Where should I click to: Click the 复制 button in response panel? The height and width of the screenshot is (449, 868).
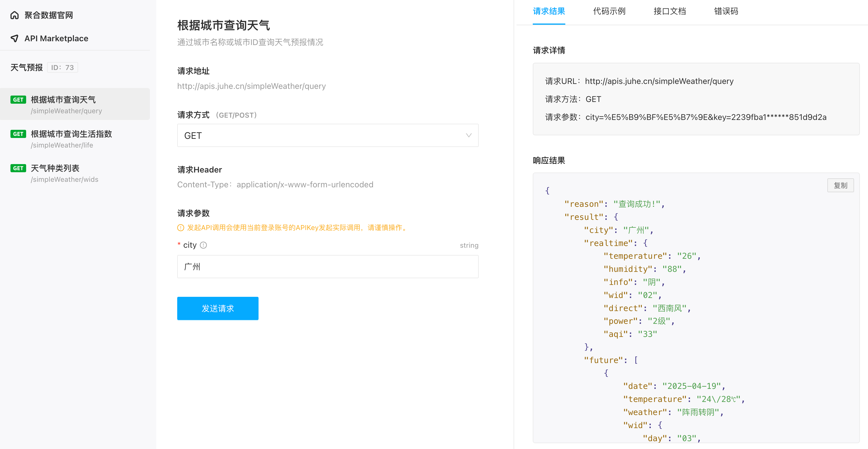point(840,185)
